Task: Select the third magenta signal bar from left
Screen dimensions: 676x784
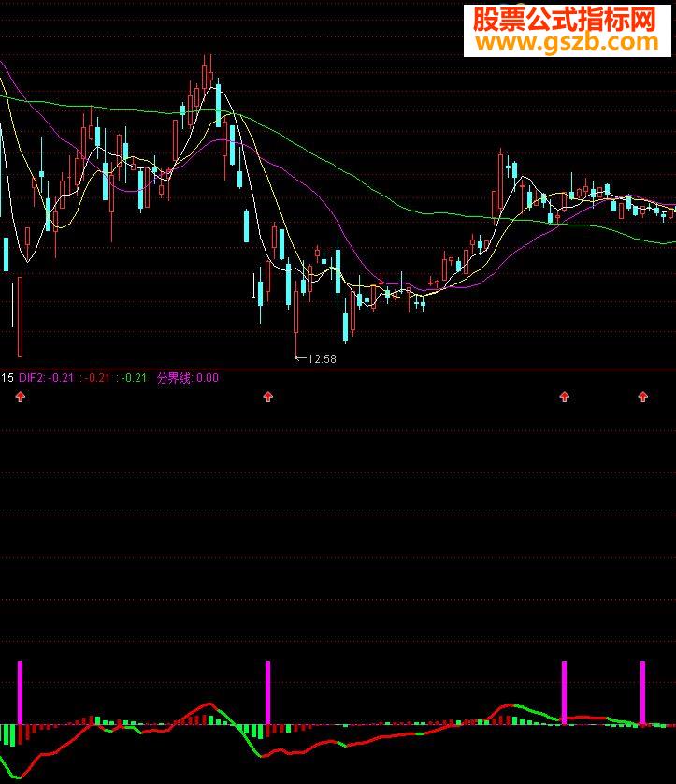Action: pos(564,692)
